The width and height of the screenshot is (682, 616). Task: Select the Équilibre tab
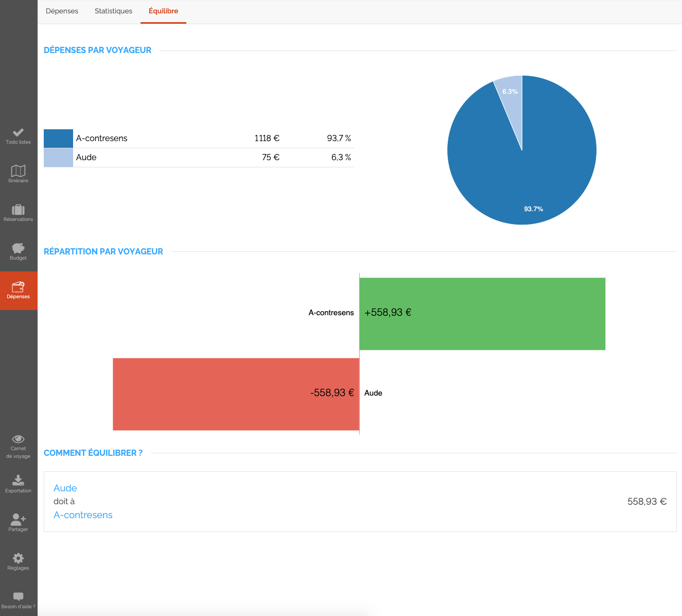click(163, 11)
